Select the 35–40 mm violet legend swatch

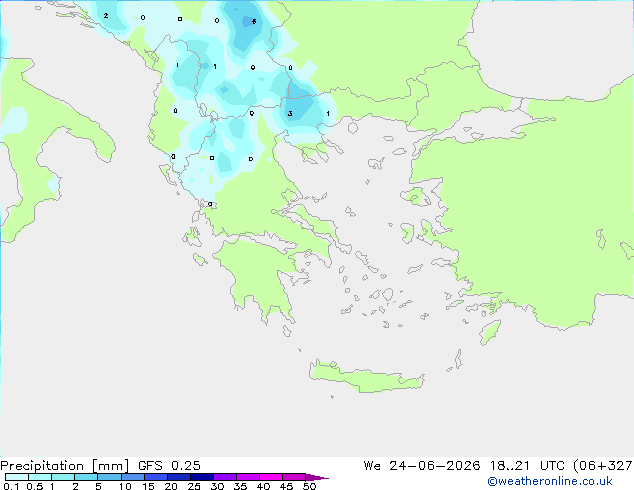click(248, 477)
